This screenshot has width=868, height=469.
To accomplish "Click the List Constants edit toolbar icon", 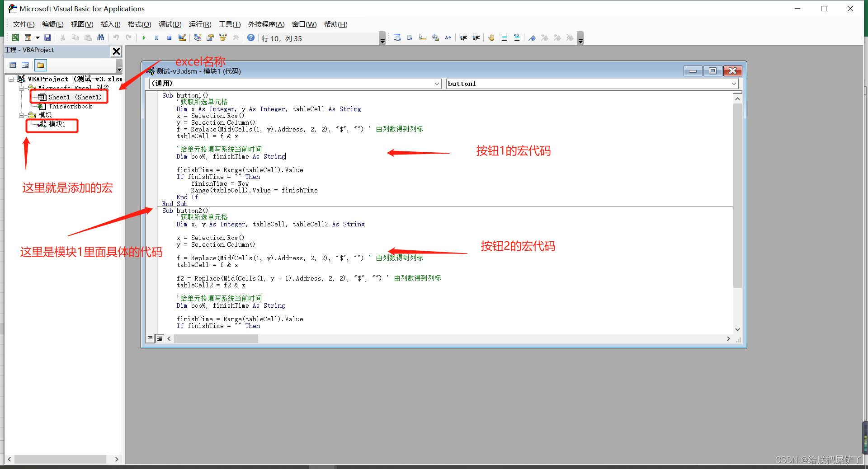I will (410, 38).
